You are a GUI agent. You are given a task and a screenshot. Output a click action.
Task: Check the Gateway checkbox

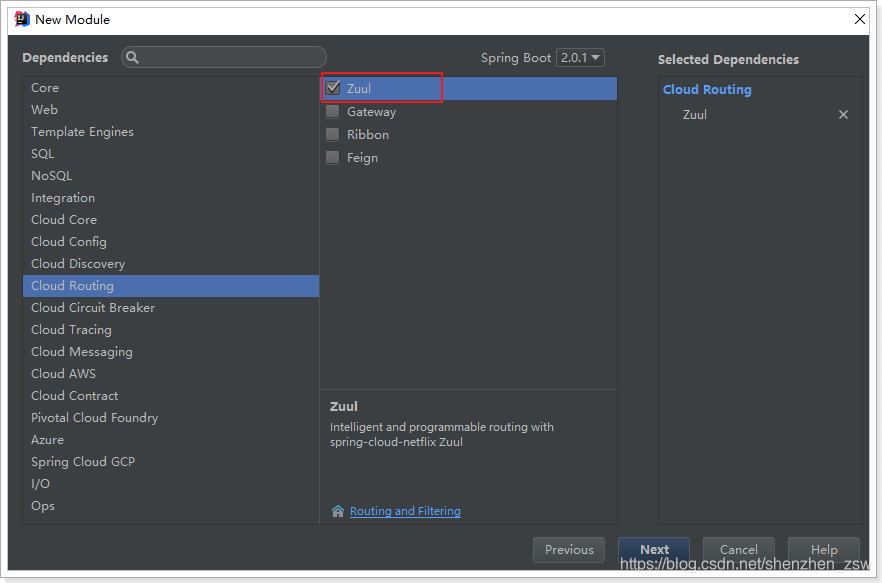(x=333, y=111)
